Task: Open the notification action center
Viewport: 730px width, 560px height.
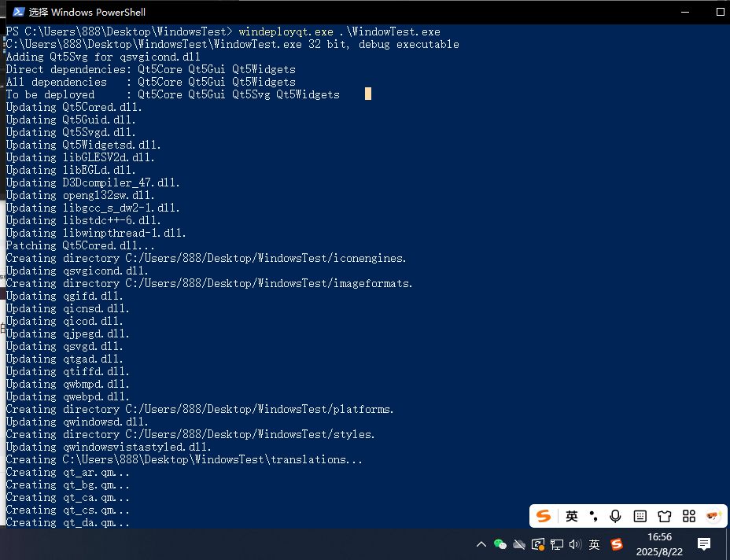Action: (704, 543)
